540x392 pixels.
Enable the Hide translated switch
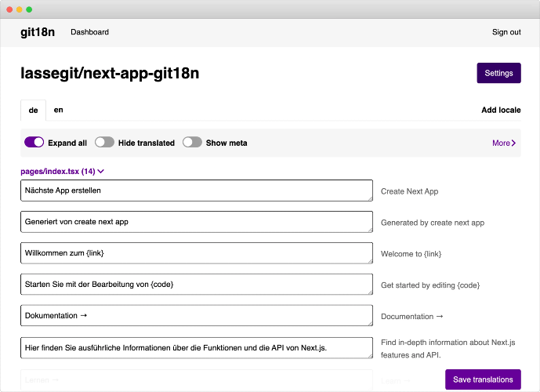[104, 143]
